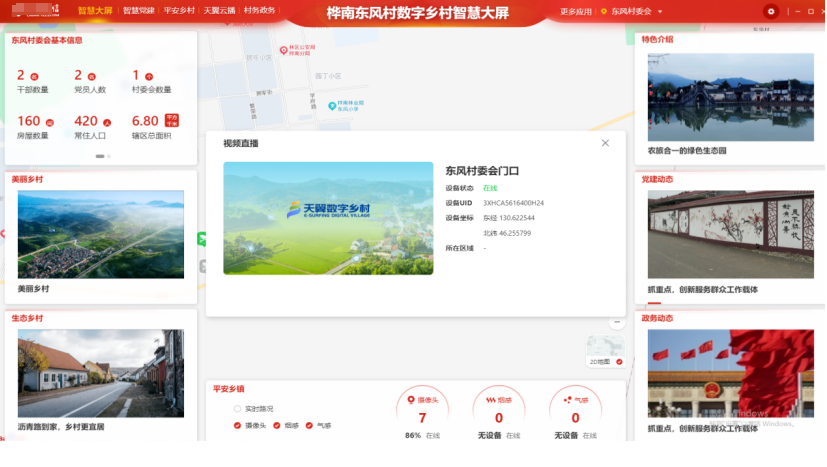Open the 美丽乡村 aerial photo
827x467 pixels.
(101, 234)
